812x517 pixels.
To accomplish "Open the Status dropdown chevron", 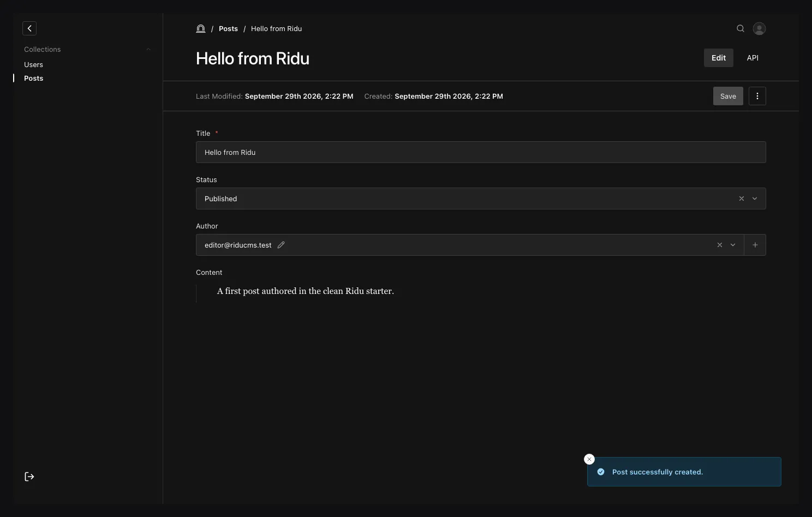I will pyautogui.click(x=755, y=199).
